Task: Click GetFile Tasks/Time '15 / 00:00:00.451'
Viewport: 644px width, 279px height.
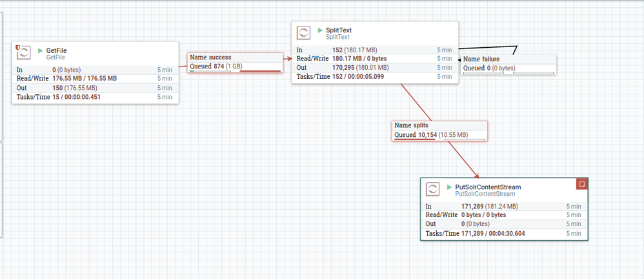Action: 76,97
